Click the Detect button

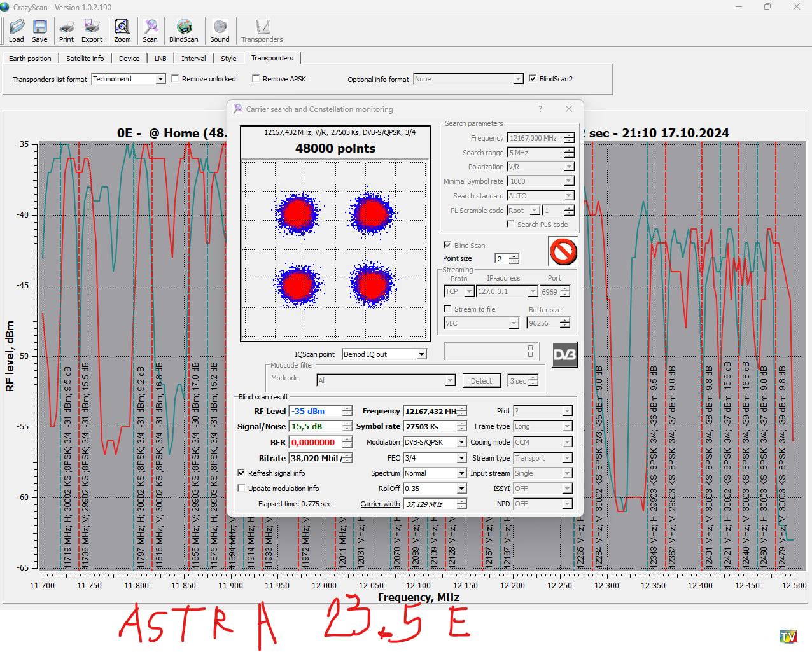pyautogui.click(x=481, y=380)
